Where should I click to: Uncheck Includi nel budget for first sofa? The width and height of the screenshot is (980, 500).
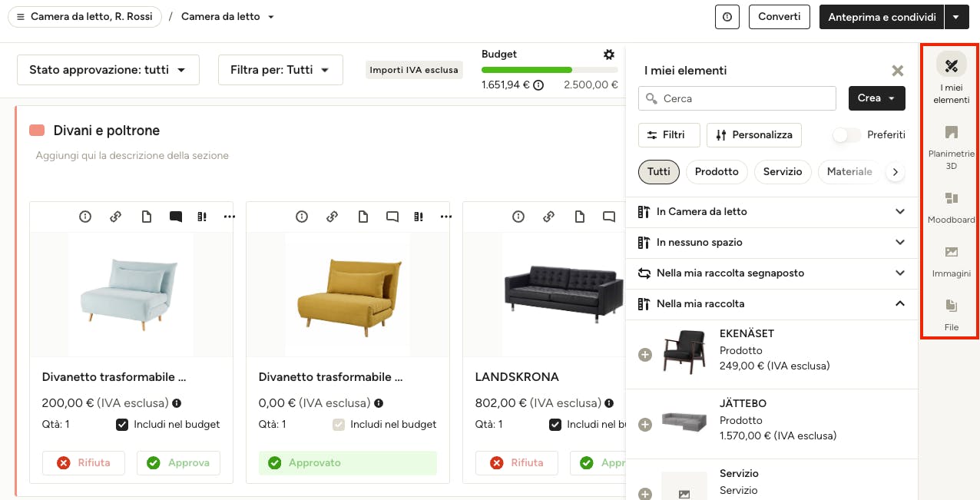[122, 425]
